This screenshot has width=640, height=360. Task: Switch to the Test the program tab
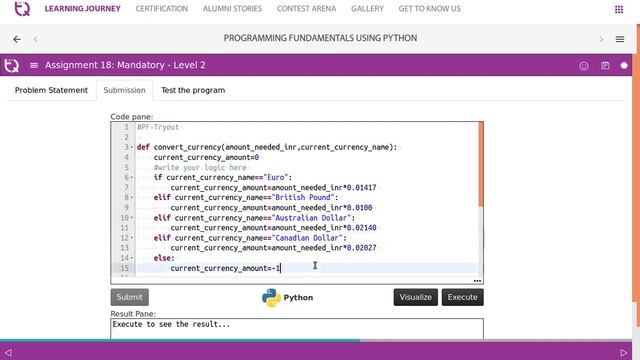[x=193, y=90]
